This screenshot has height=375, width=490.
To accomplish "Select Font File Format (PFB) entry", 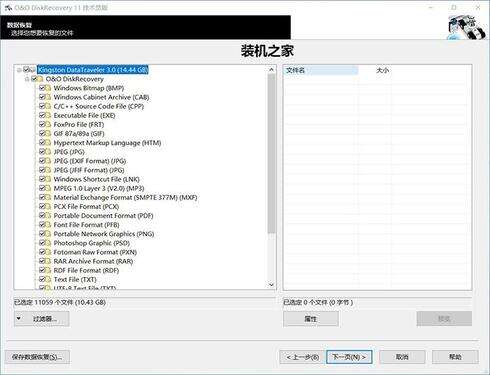I will [x=86, y=225].
